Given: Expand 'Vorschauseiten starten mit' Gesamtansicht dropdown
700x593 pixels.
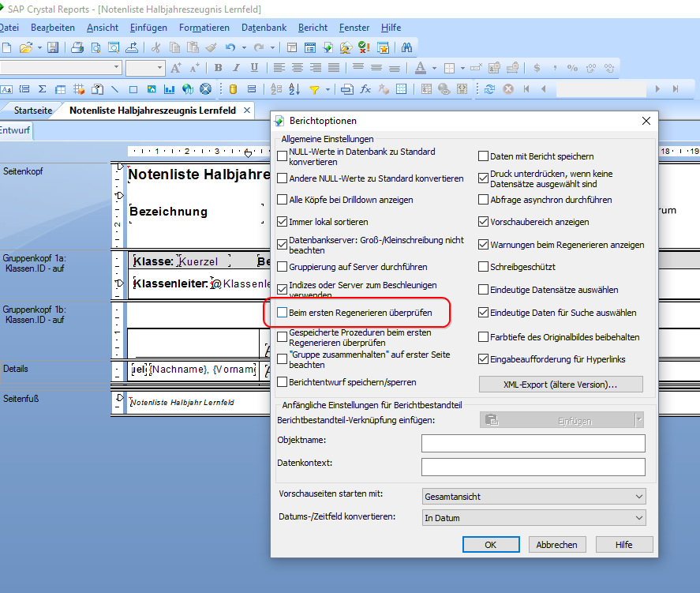Looking at the screenshot, I should coord(534,497).
